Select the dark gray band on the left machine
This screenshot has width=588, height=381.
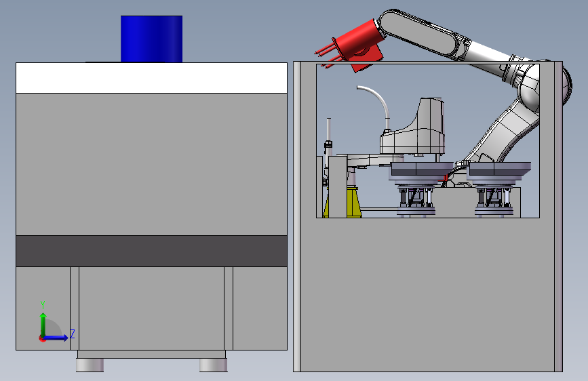click(x=151, y=251)
